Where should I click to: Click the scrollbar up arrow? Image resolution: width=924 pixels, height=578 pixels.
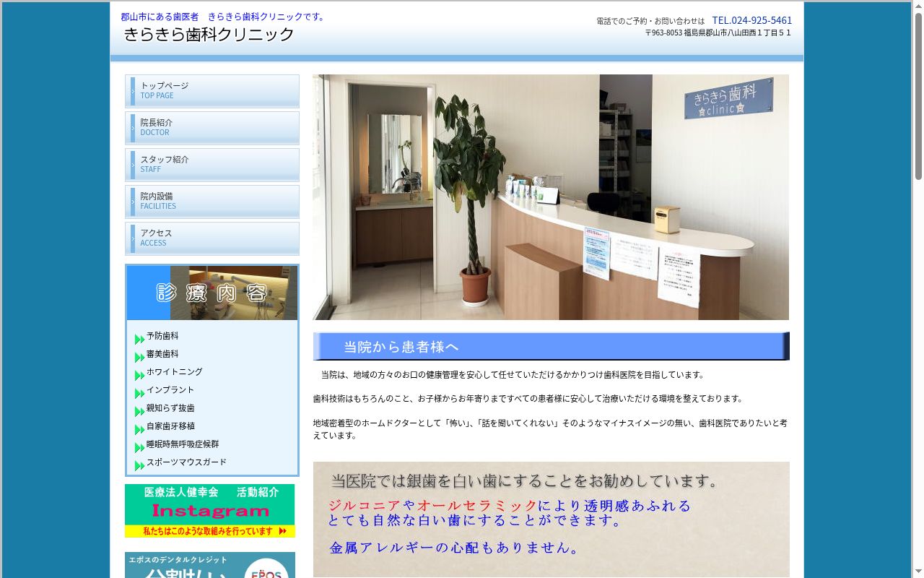click(918, 5)
